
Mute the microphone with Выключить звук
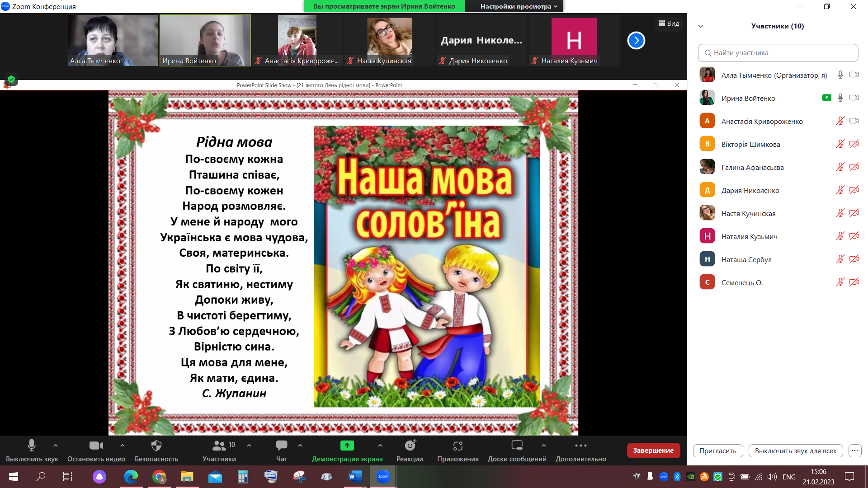click(32, 446)
